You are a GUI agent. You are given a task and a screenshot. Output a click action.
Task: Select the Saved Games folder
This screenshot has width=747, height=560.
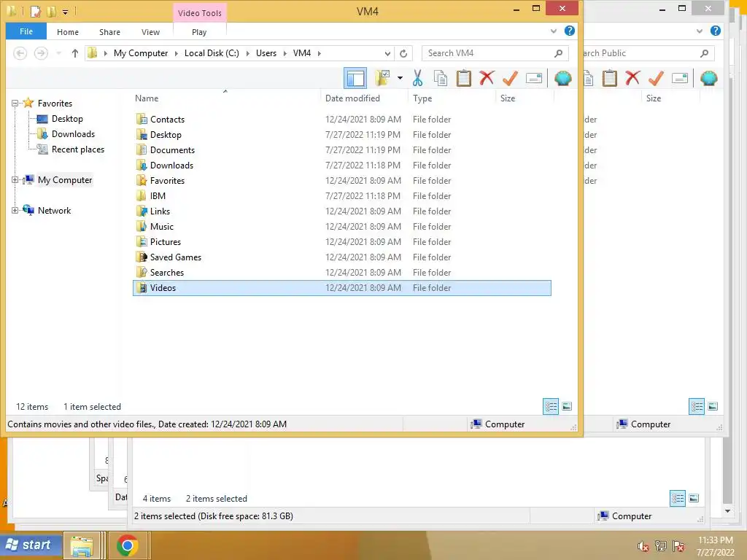342,257
